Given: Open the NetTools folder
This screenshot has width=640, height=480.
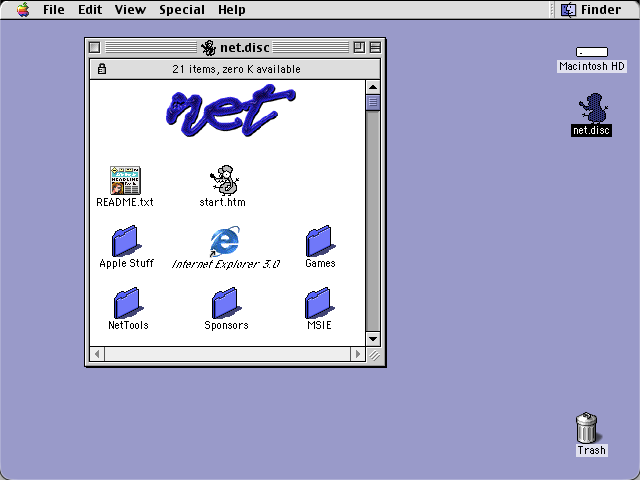Looking at the screenshot, I should [x=128, y=303].
